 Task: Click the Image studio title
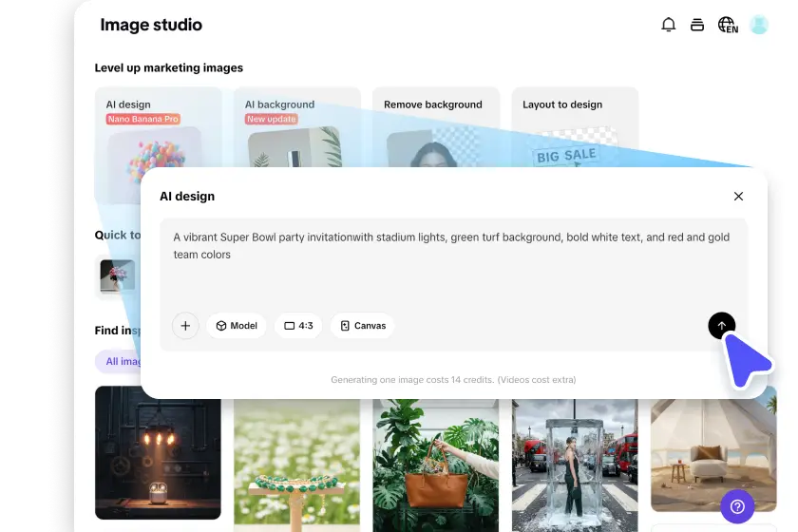tap(151, 25)
